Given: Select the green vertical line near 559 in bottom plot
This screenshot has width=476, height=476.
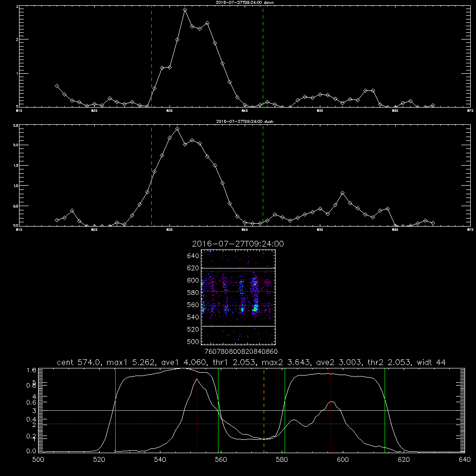Looking at the screenshot, I should pos(218,410).
